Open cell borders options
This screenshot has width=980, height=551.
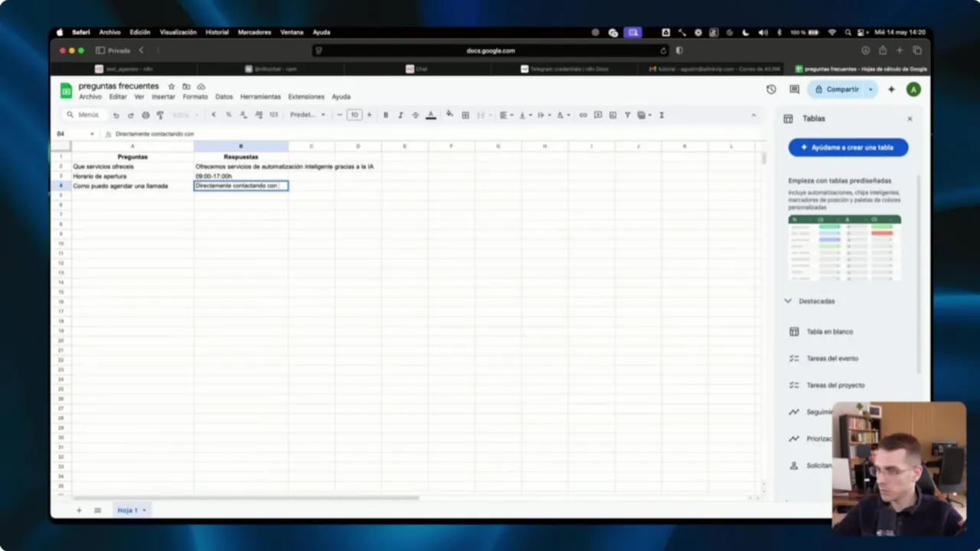(465, 115)
